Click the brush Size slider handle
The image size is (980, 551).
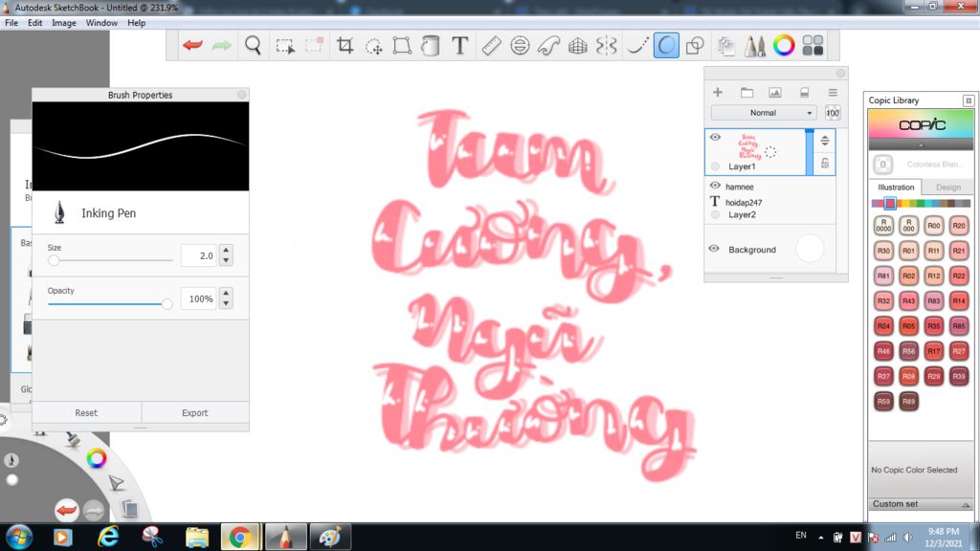tap(54, 260)
